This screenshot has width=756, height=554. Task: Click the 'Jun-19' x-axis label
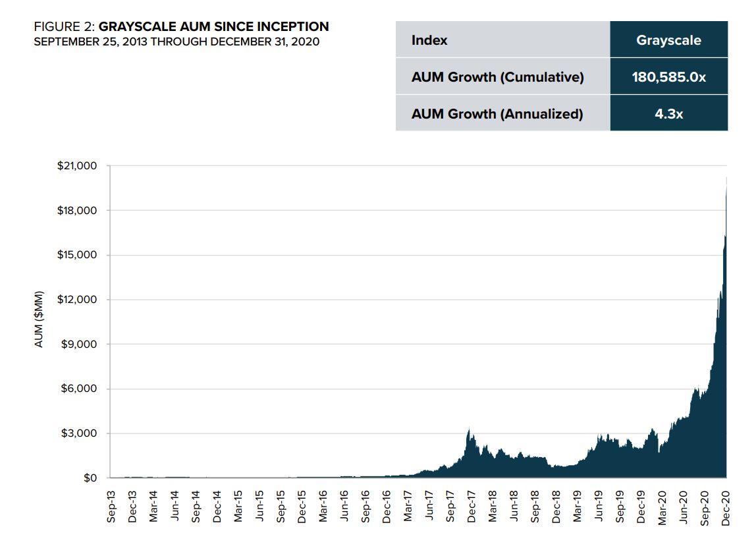click(x=599, y=506)
